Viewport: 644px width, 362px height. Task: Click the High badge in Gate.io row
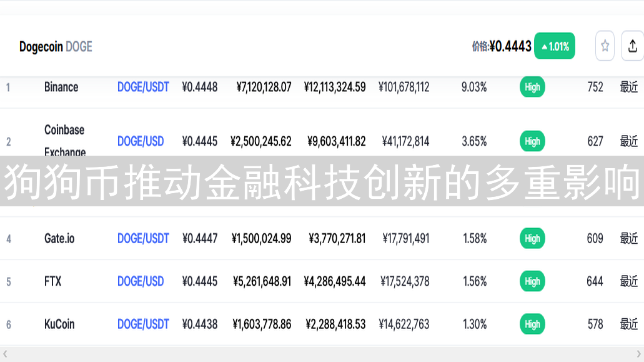[x=532, y=238]
